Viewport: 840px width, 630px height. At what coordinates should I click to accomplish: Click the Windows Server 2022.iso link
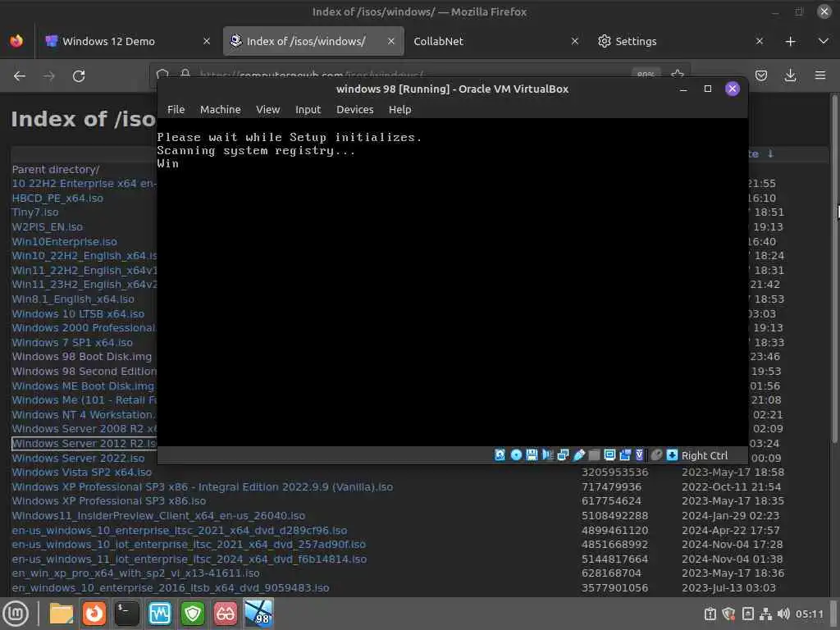click(78, 458)
